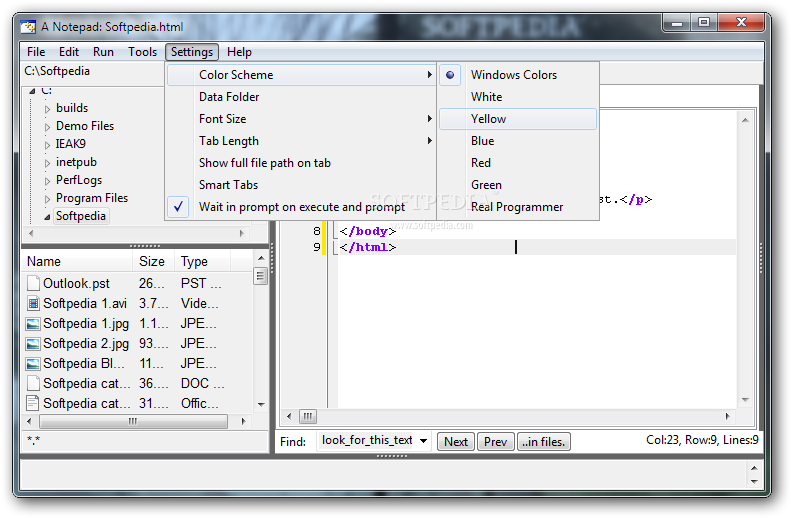Click the </body> tag on line 8
Viewport: 792px width, 518px height.
coord(368,231)
